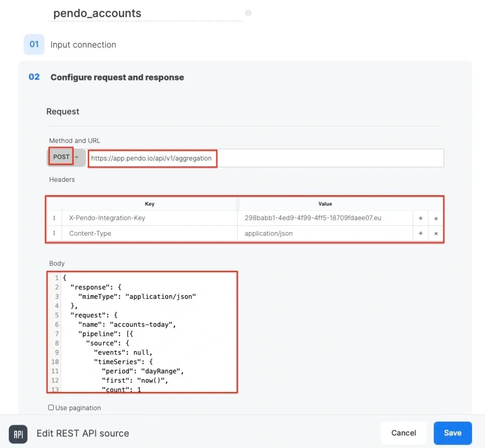Add a header using the plus icon on X-Pendo-Integration-Key row
485x448 pixels.
pyautogui.click(x=420, y=218)
